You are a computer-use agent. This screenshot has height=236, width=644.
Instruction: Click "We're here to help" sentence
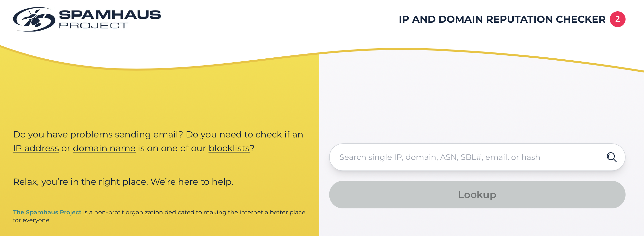(192, 182)
